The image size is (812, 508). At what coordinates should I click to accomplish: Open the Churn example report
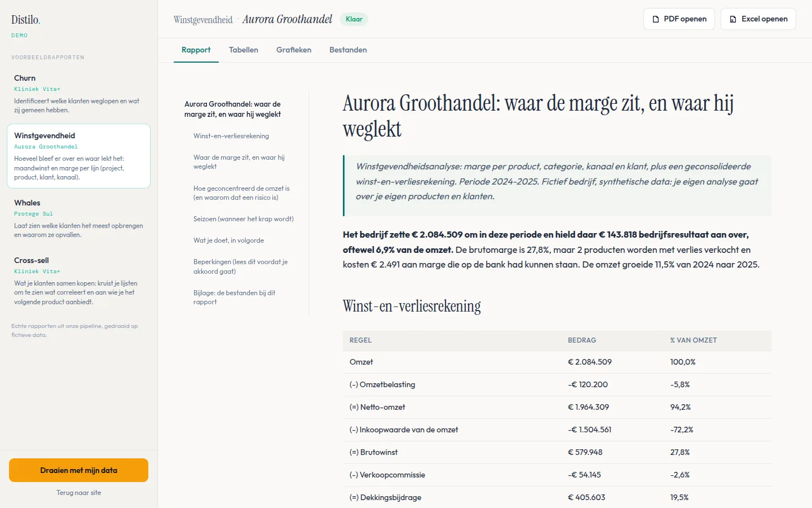tap(78, 94)
